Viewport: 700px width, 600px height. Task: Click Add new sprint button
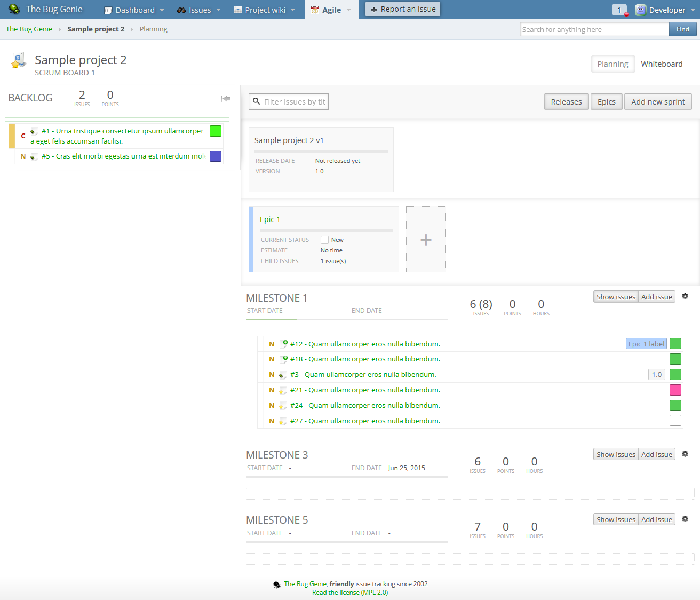[x=658, y=102]
